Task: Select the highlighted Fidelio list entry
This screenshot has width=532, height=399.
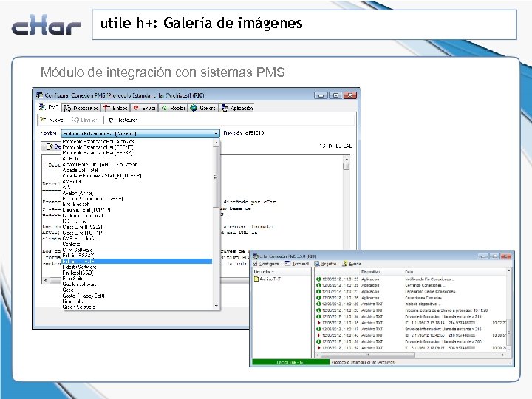Action: (137, 262)
